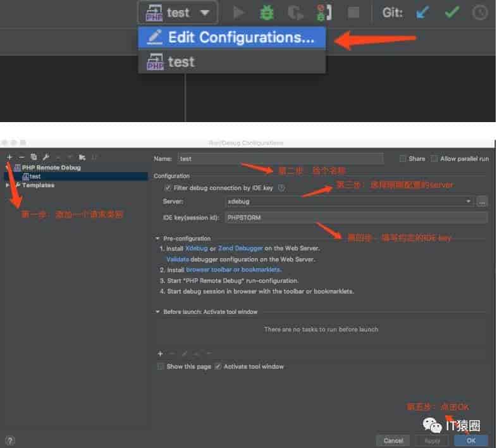Click the OK button
The image size is (497, 448).
(471, 440)
